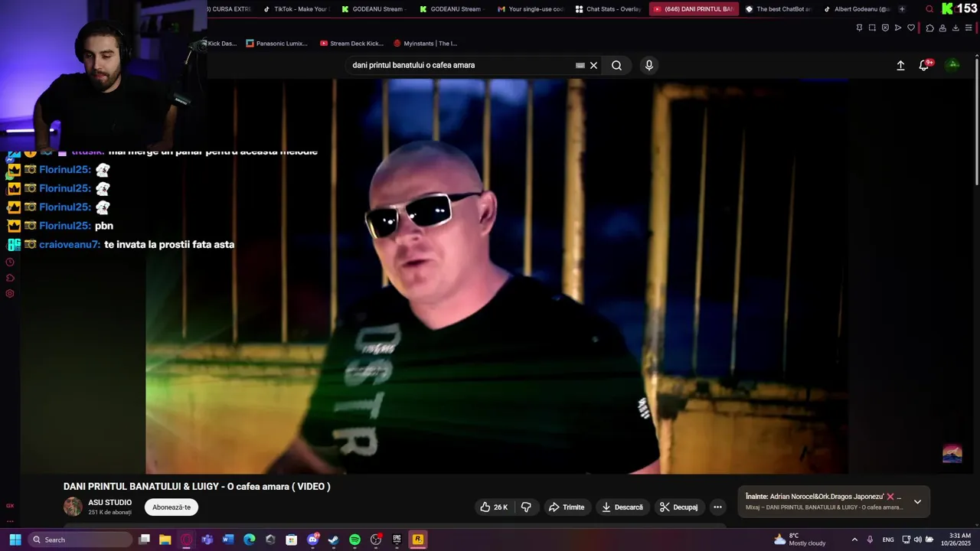Open Spotify from the taskbar
Image resolution: width=980 pixels, height=551 pixels.
click(x=354, y=540)
